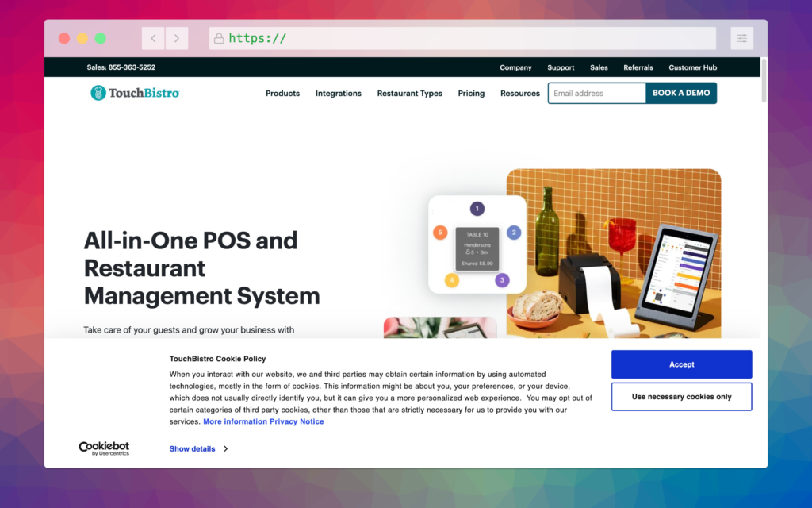Click the padlock icon in the address bar
This screenshot has width=812, height=508.
pos(218,37)
